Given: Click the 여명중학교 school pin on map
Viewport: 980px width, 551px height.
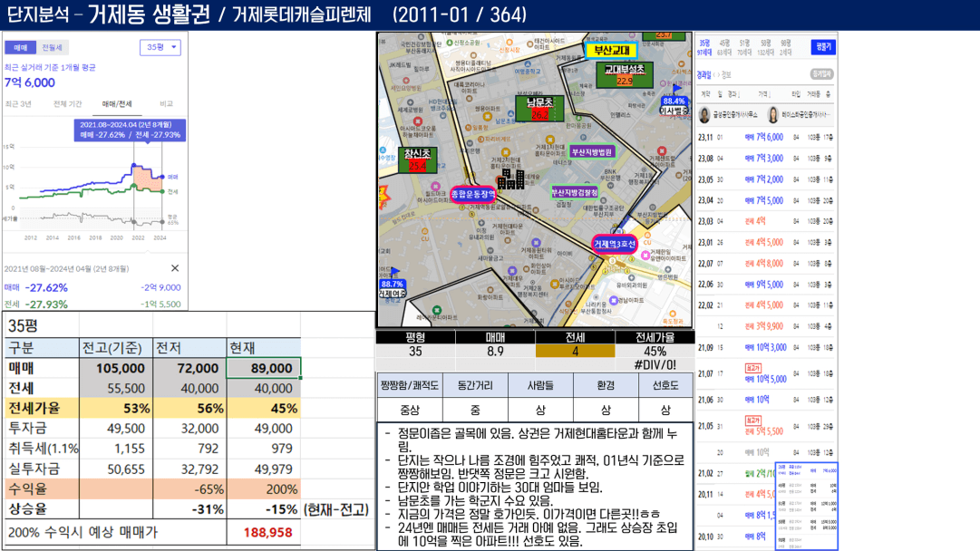Looking at the screenshot, I should pyautogui.click(x=529, y=64).
